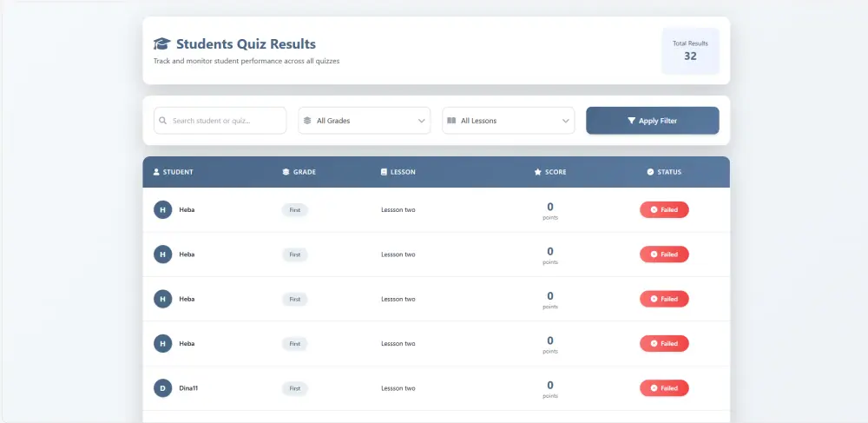Screen dimensions: 868x423
Task: Click the Students Quiz Results heading
Action: 246,43
